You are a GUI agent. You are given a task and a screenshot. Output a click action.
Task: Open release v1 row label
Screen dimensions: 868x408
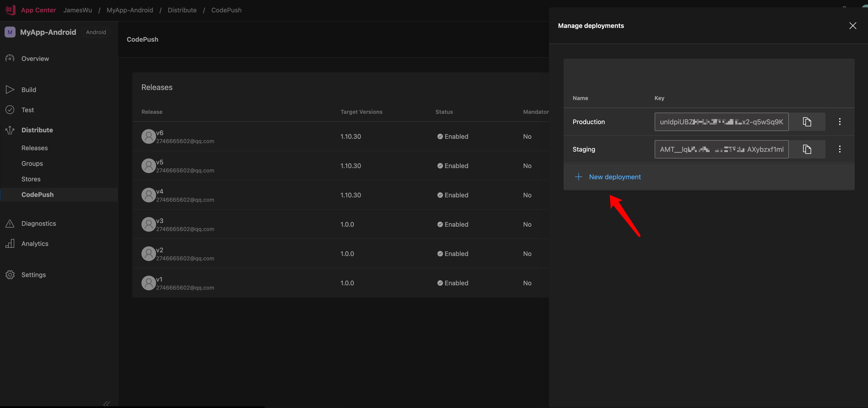159,279
